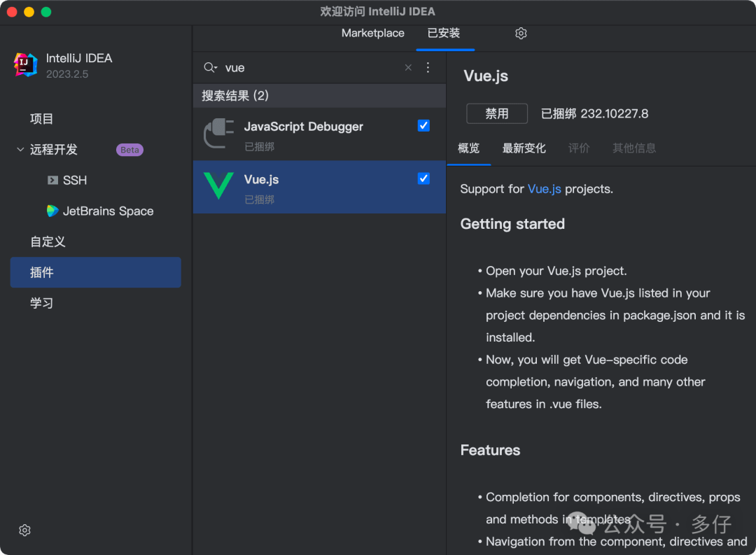This screenshot has height=555, width=756.
Task: Click the Vue.js plugin logo icon
Action: [x=218, y=186]
